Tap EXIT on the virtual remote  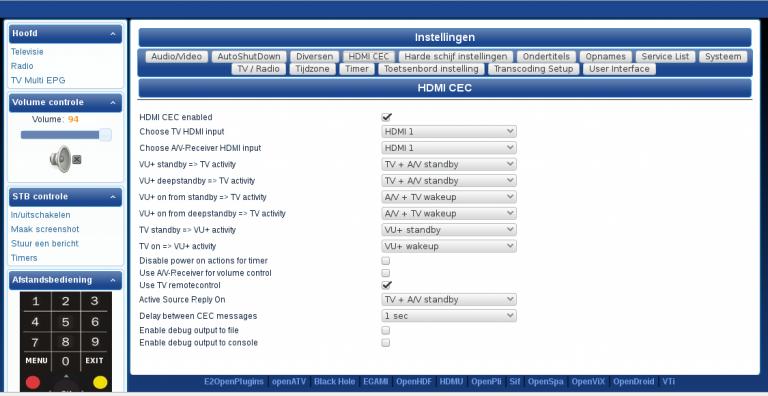coord(95,361)
